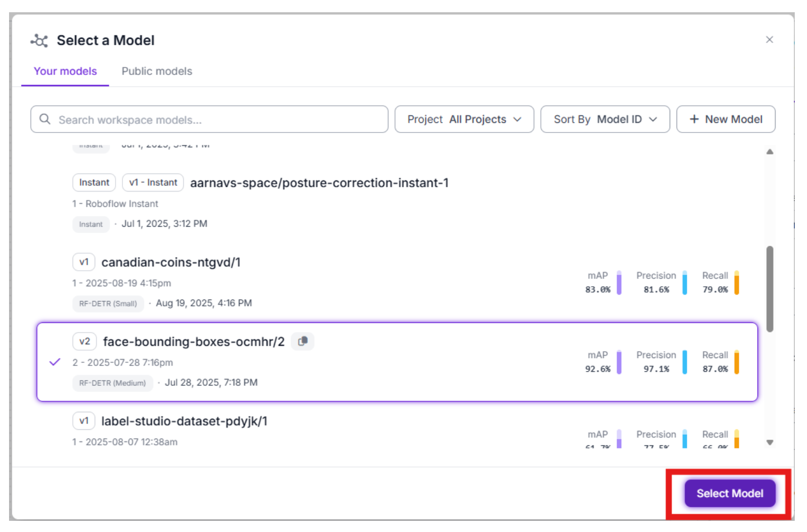The height and width of the screenshot is (532, 807).
Task: Click the v2 badge of face-bounding-boxes
Action: coord(85,341)
